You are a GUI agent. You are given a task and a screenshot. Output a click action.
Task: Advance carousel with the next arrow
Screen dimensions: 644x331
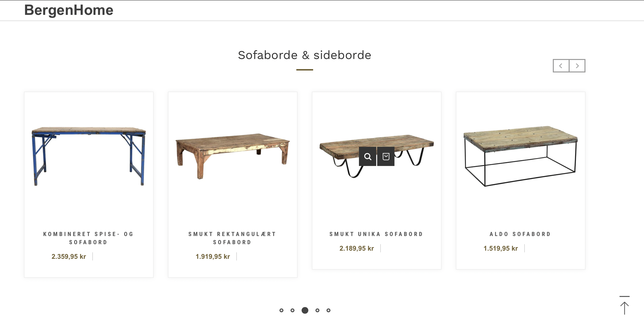pos(577,66)
